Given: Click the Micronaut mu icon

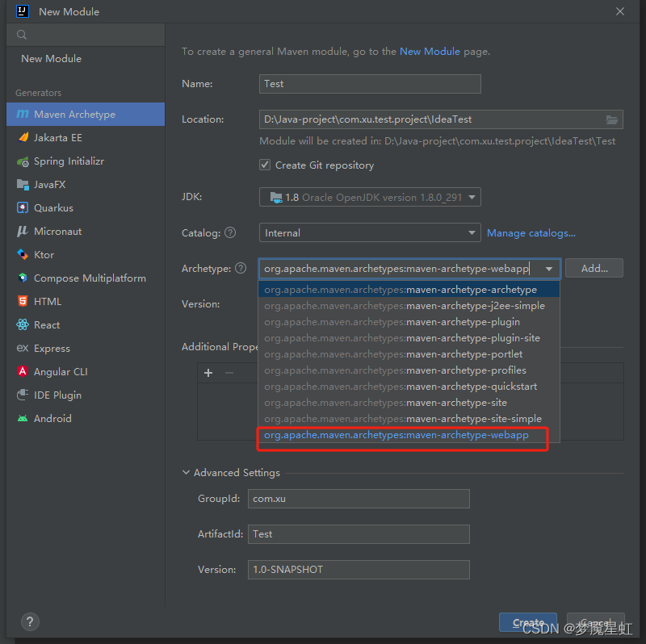Looking at the screenshot, I should point(23,232).
